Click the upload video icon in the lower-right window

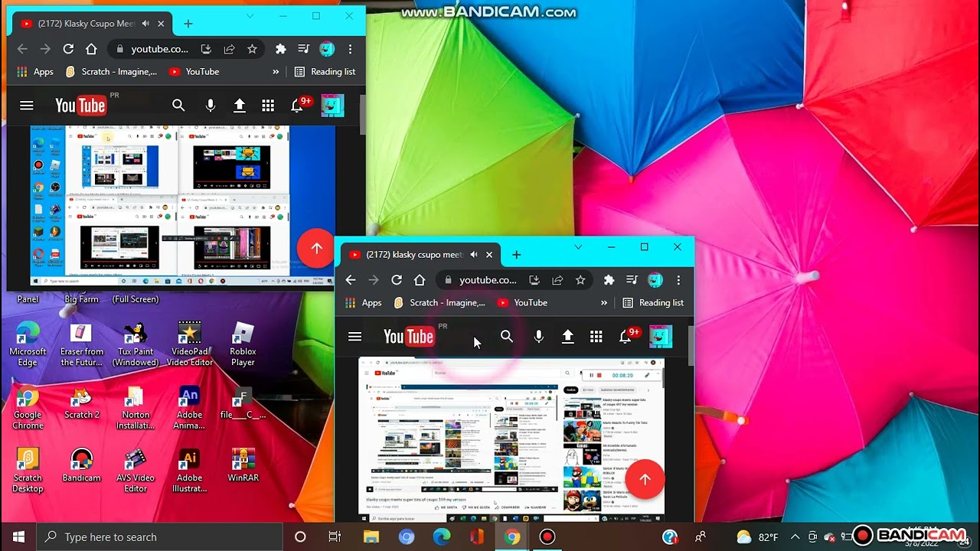(568, 337)
